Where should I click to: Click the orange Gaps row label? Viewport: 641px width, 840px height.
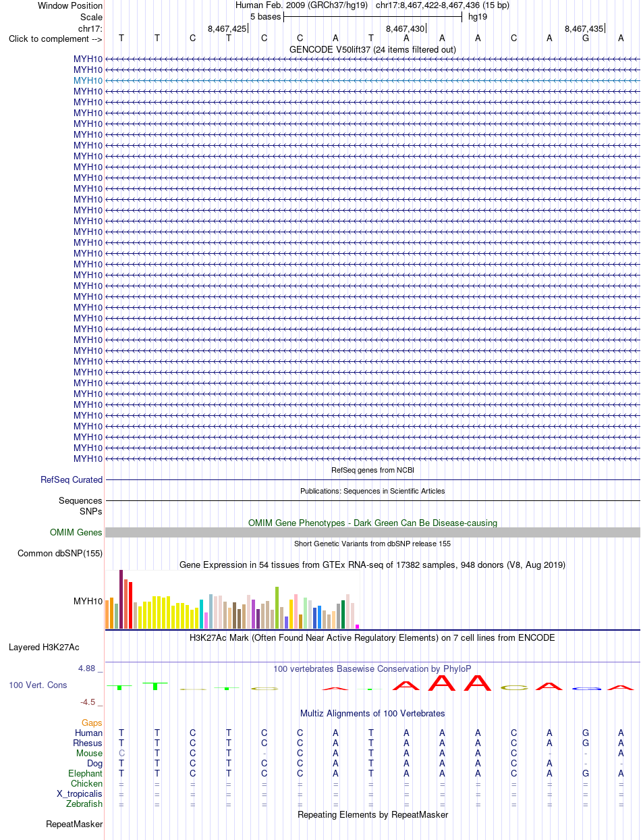[x=92, y=723]
